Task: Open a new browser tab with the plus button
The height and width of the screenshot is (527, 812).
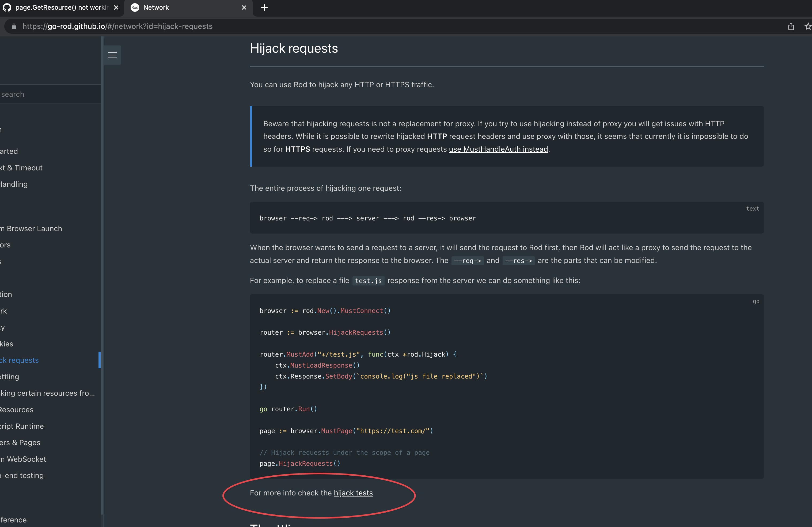Action: tap(264, 7)
